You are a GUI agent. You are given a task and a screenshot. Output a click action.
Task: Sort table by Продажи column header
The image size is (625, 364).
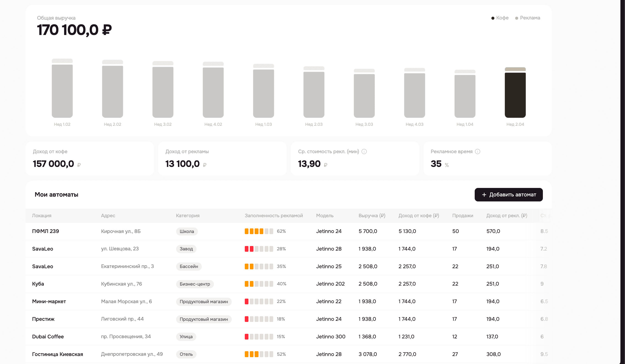coord(462,215)
